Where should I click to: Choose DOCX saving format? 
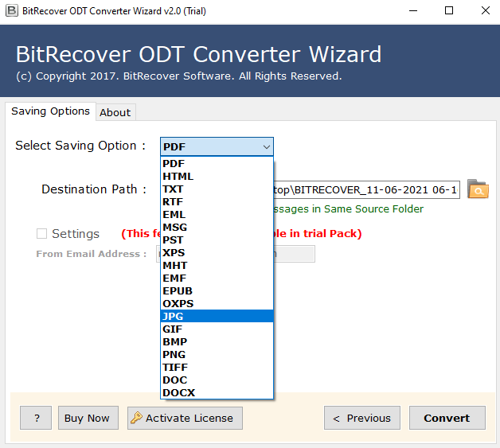[x=217, y=392]
